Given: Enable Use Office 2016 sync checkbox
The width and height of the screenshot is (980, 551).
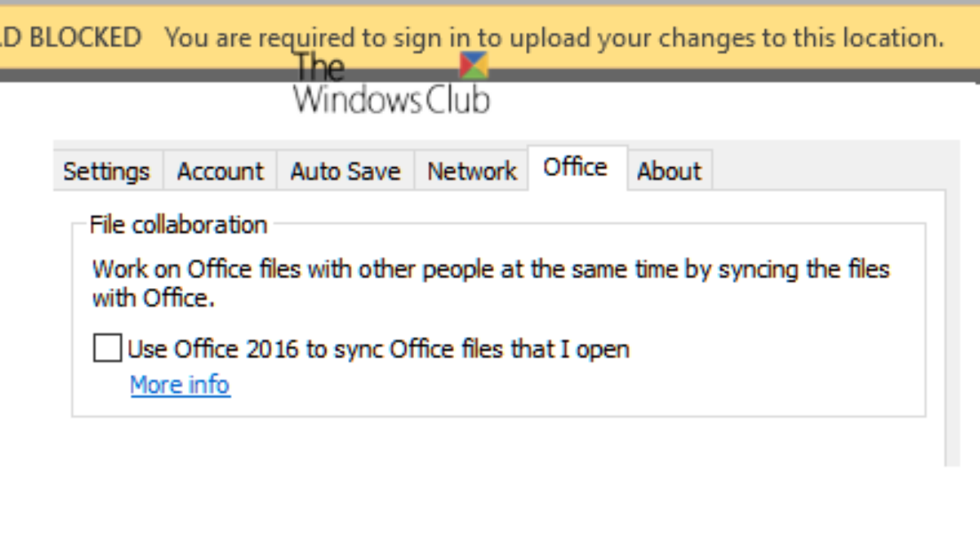Looking at the screenshot, I should (x=107, y=349).
